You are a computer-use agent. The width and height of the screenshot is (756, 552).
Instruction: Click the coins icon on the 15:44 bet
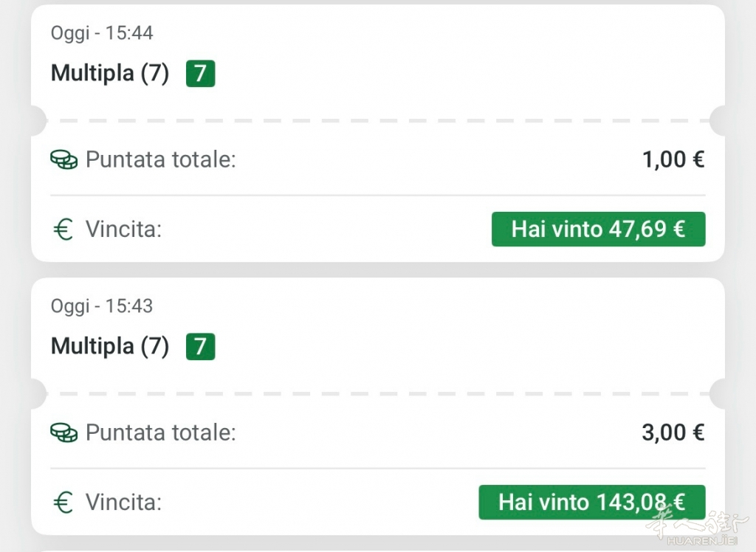click(x=64, y=159)
